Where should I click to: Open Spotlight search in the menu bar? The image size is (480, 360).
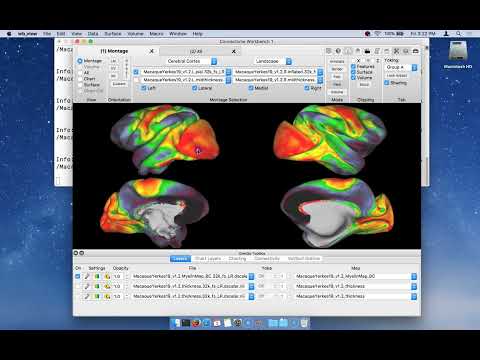click(x=459, y=34)
